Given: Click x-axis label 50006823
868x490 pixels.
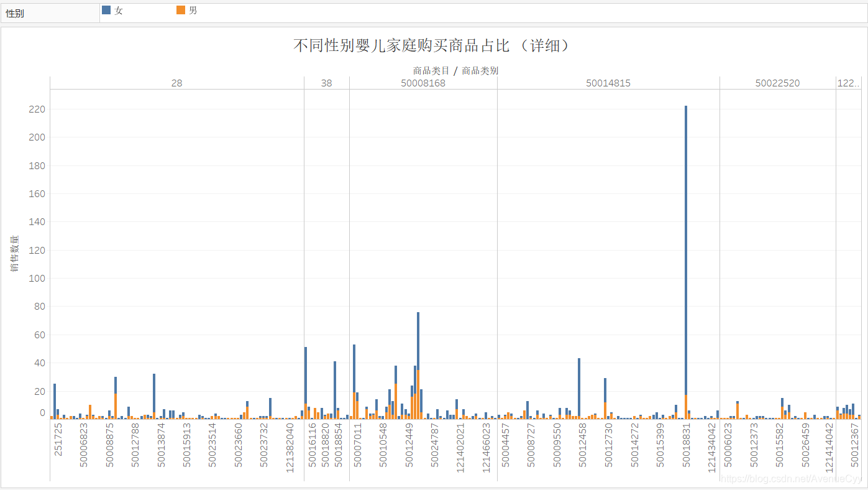Looking at the screenshot, I should (x=84, y=445).
